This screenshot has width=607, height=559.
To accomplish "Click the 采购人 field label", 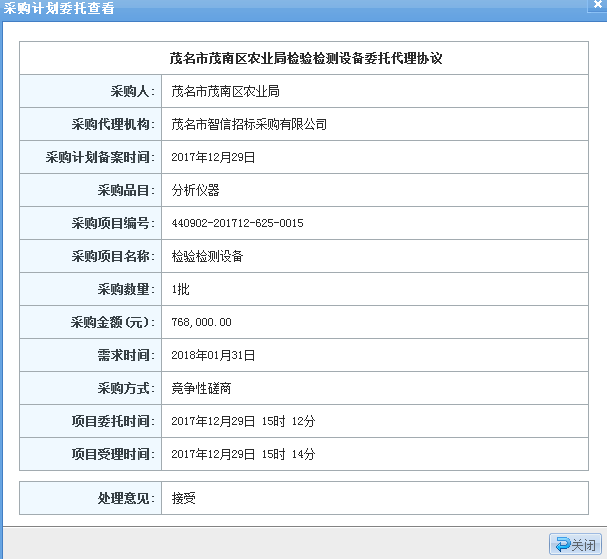I will (132, 91).
